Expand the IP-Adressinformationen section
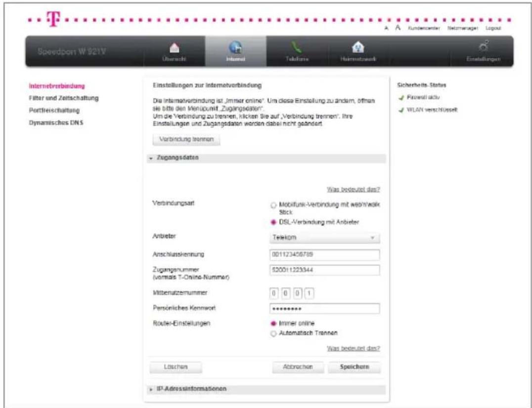Image resolution: width=532 pixels, height=408 pixels. 266,389
